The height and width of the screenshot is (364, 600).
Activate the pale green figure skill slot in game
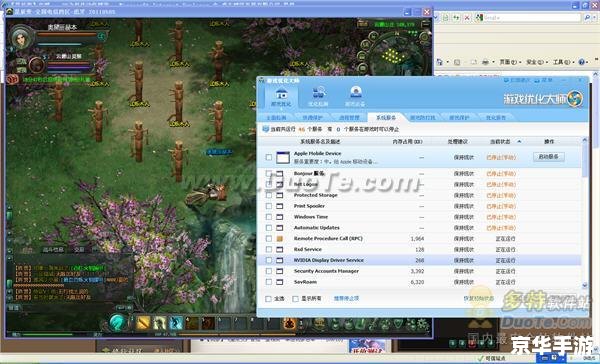[160, 323]
